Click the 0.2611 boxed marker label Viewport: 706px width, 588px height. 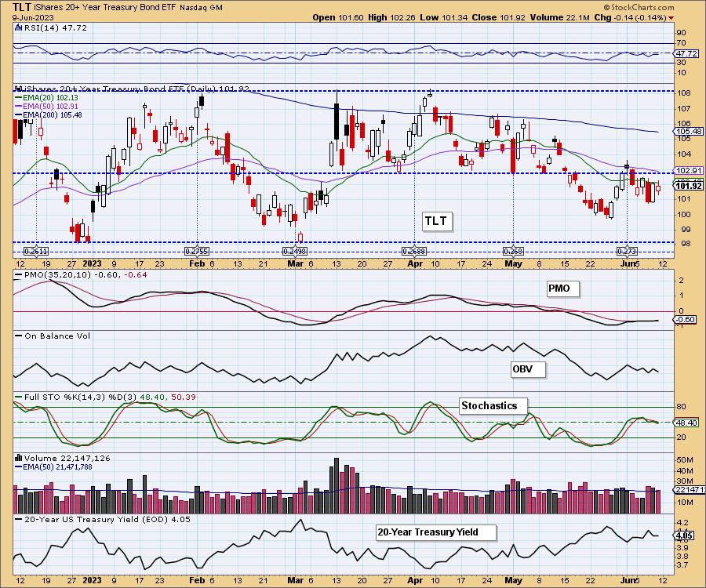point(36,252)
